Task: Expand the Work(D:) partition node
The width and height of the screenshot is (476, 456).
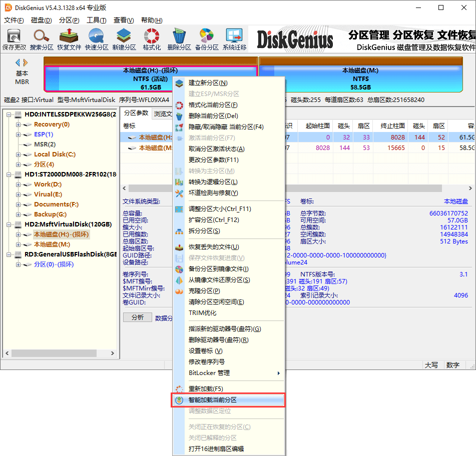Action: pyautogui.click(x=18, y=184)
